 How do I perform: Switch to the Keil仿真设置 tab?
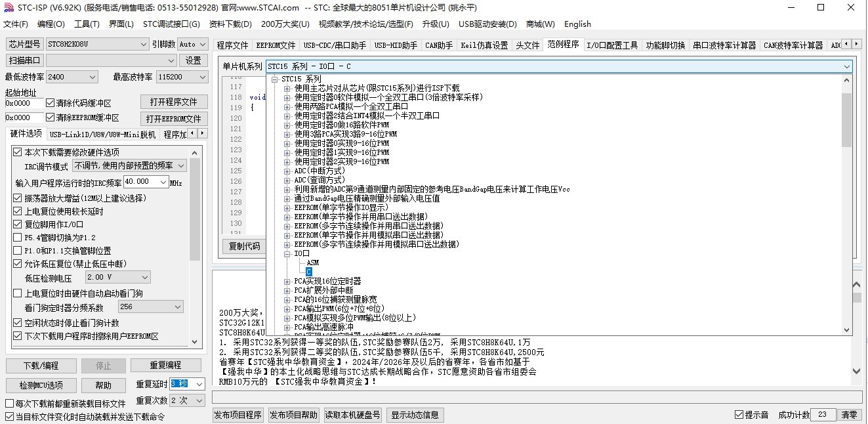tap(484, 45)
